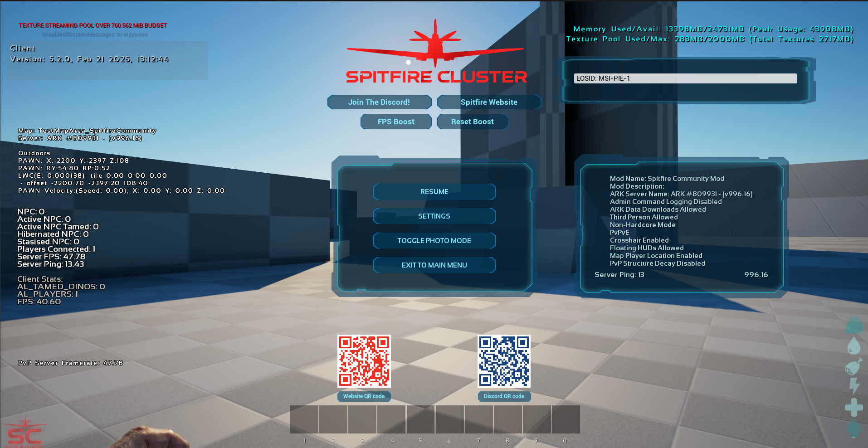Click the ARK Server Name info line
Screen dimensions: 868x448
681,194
